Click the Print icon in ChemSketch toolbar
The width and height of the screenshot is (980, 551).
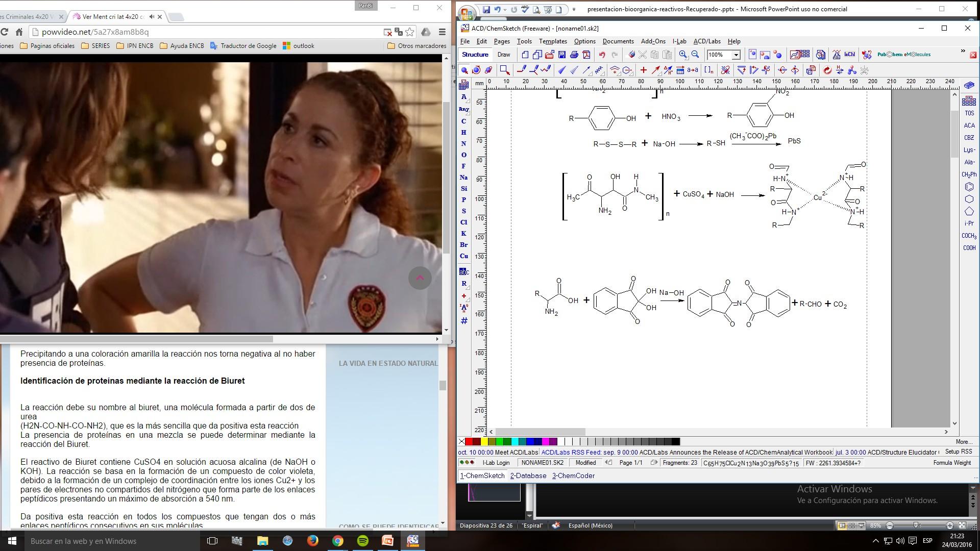click(x=574, y=55)
